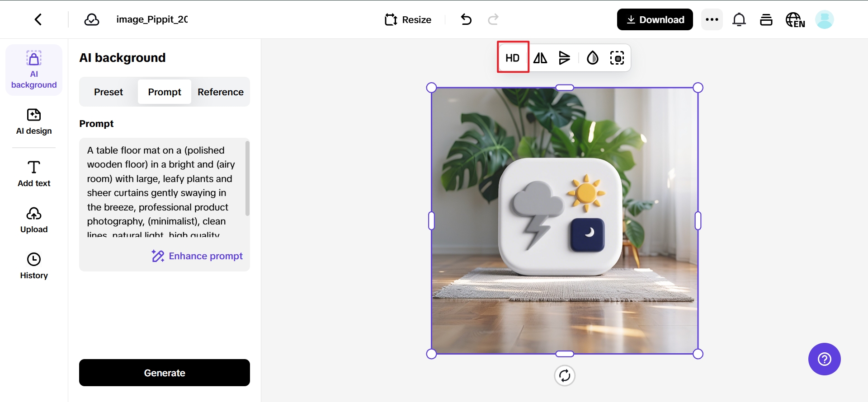Open History in the sidebar

34,266
